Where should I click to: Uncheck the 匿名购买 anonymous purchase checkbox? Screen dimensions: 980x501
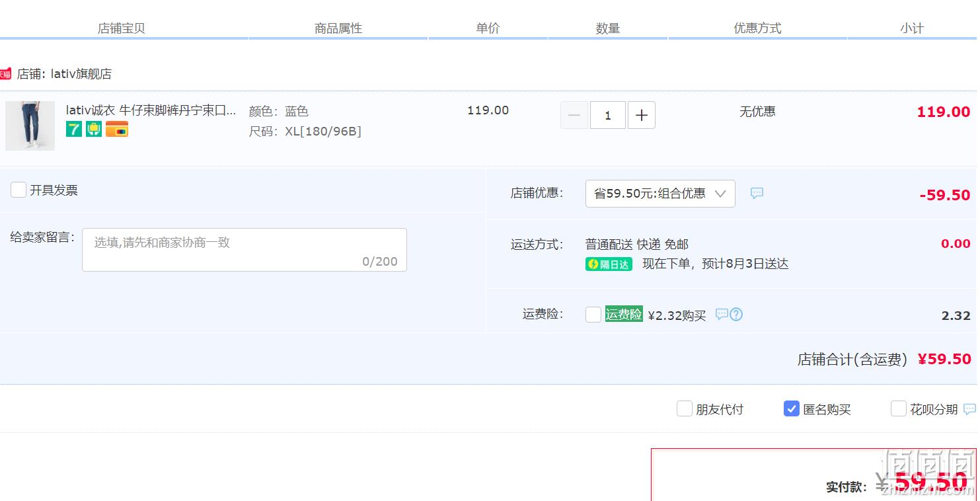792,408
